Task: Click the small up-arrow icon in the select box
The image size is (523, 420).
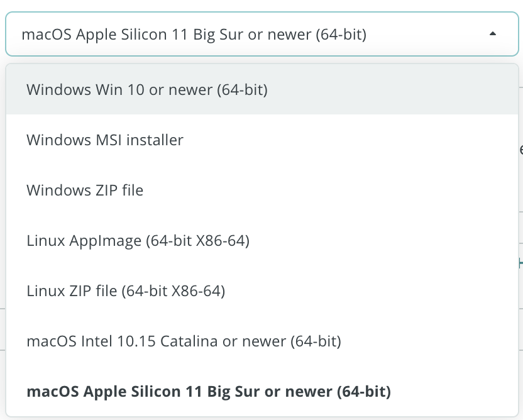Action: click(x=493, y=34)
